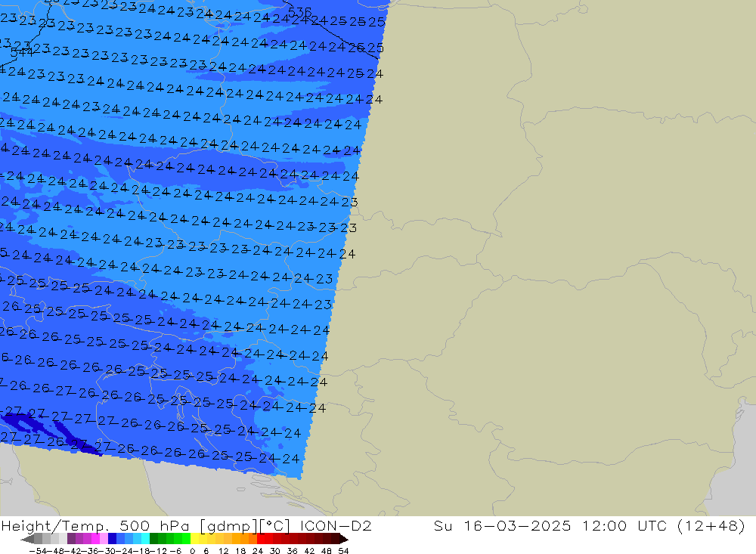
Task: Click the '54' value ending the legend scale
Action: (x=343, y=551)
